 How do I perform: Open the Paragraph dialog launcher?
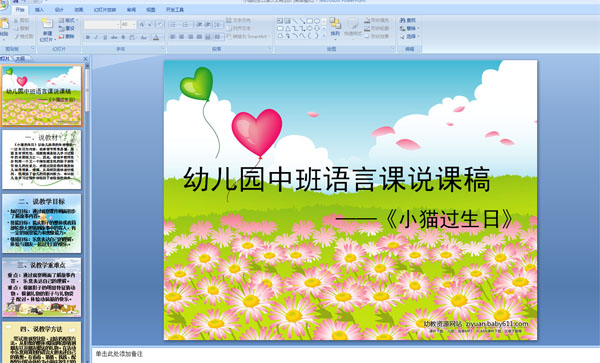click(x=270, y=48)
